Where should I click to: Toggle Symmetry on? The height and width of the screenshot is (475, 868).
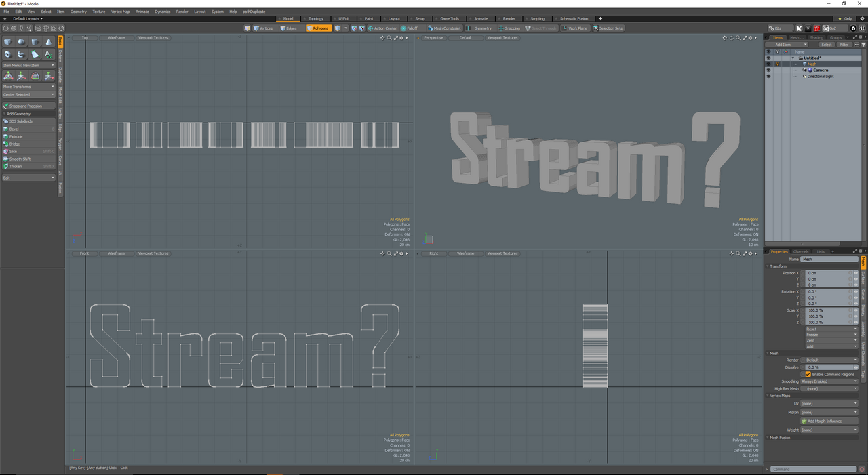point(480,28)
